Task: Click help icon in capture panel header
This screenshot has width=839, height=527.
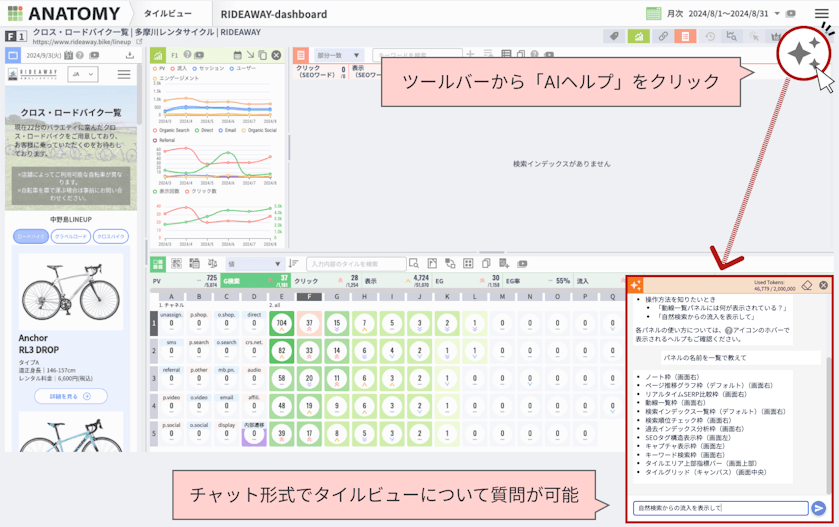Action: click(80, 55)
